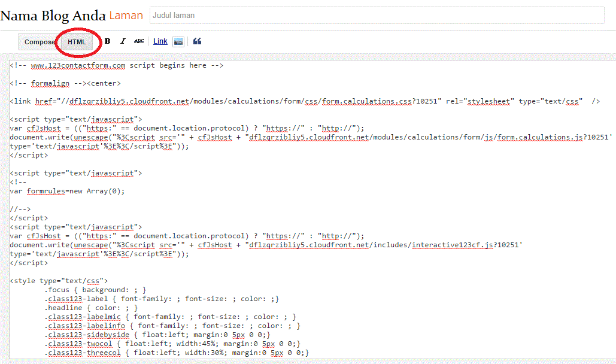Screen dimensions: 616x364
Task: Click the 'var formrules=new Array(0);' line
Action: pyautogui.click(x=67, y=191)
